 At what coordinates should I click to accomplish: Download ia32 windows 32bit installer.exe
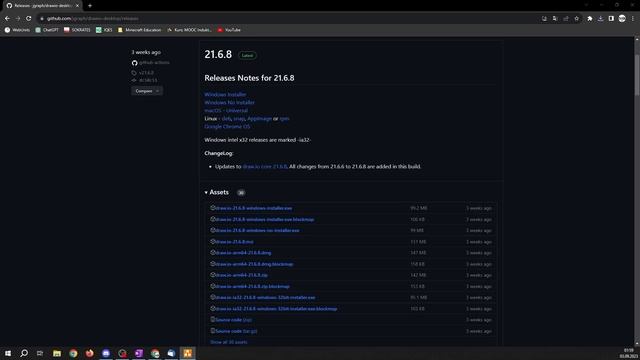coord(265,298)
